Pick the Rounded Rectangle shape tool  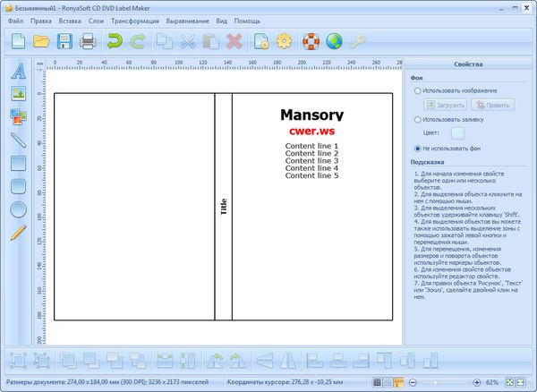tap(17, 186)
